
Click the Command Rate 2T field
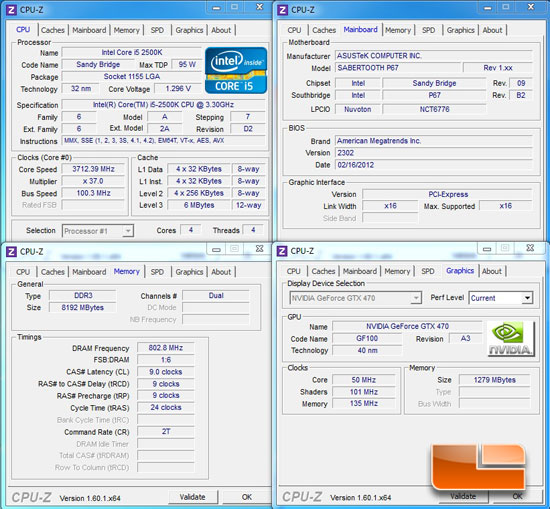166,431
